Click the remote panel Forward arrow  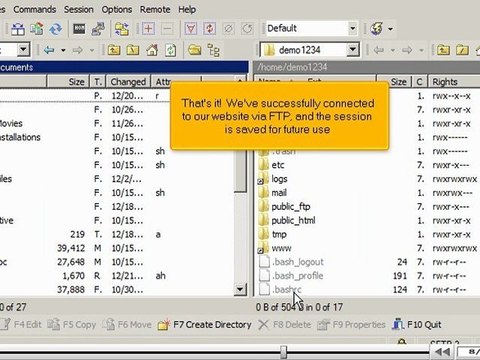(407, 50)
